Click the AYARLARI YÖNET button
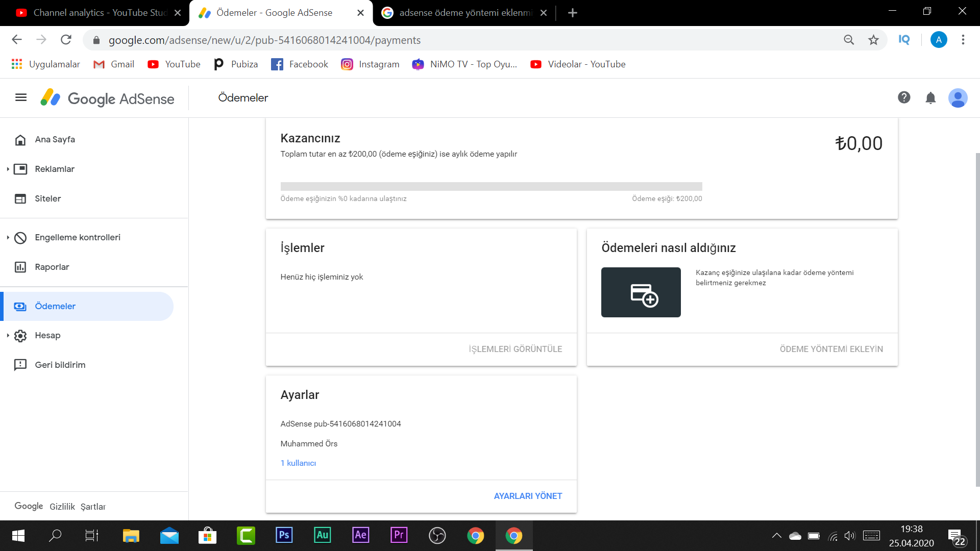980x551 pixels. click(x=528, y=496)
